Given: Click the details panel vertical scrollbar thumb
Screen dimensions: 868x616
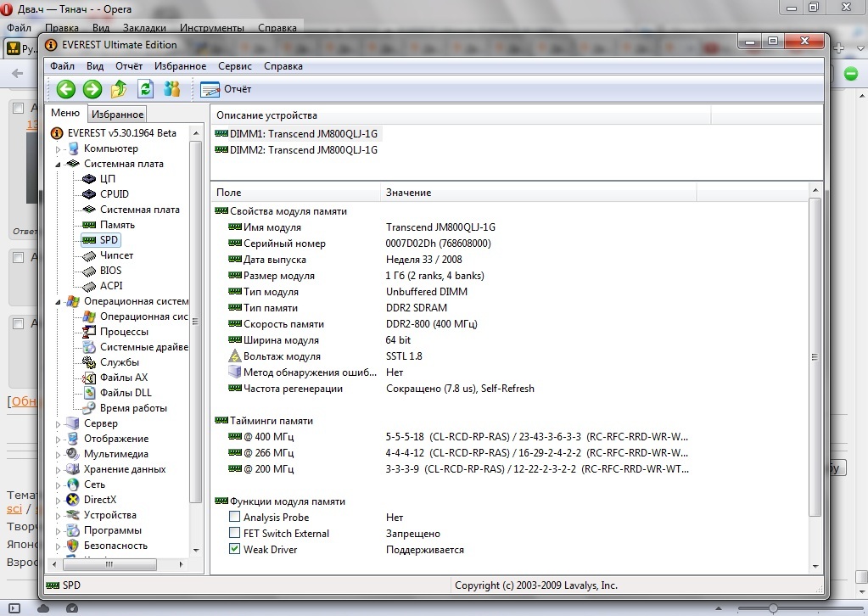Looking at the screenshot, I should (x=815, y=357).
